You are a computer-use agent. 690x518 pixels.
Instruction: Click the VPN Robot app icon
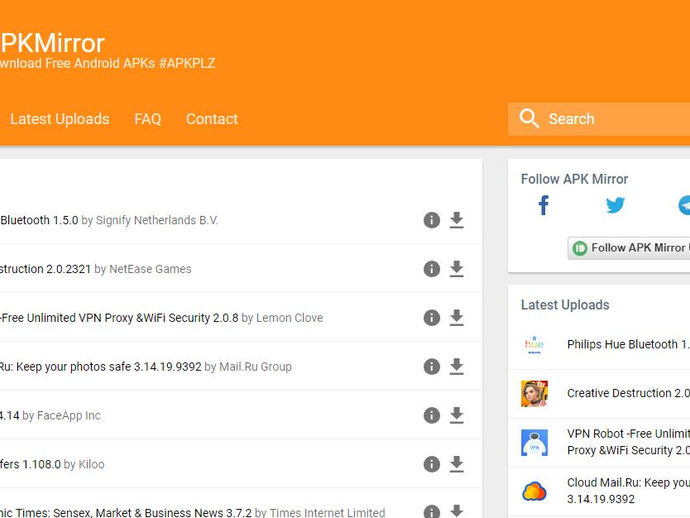534,442
